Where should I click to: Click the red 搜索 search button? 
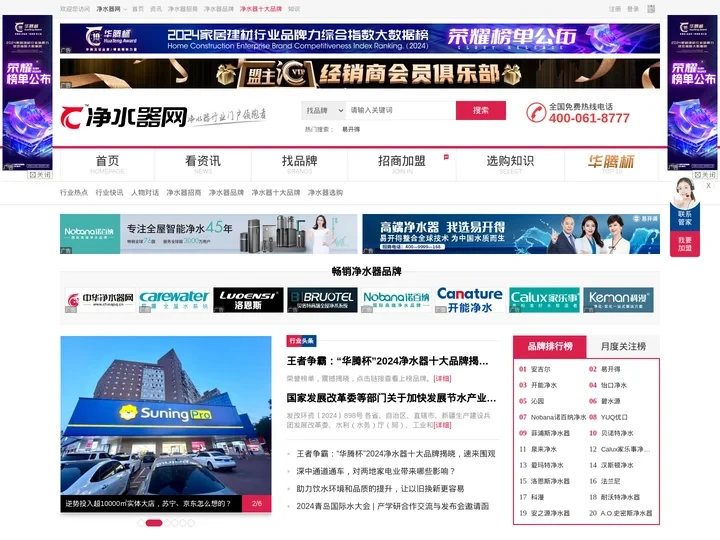(481, 110)
